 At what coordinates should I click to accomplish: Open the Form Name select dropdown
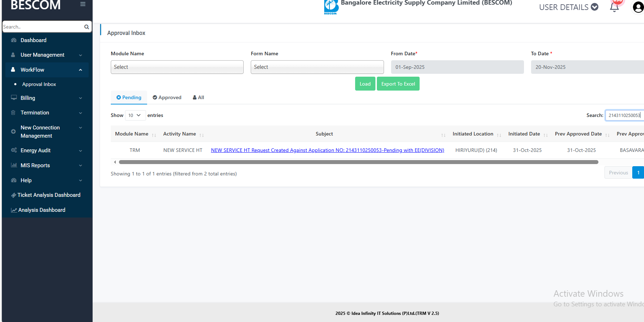317,67
